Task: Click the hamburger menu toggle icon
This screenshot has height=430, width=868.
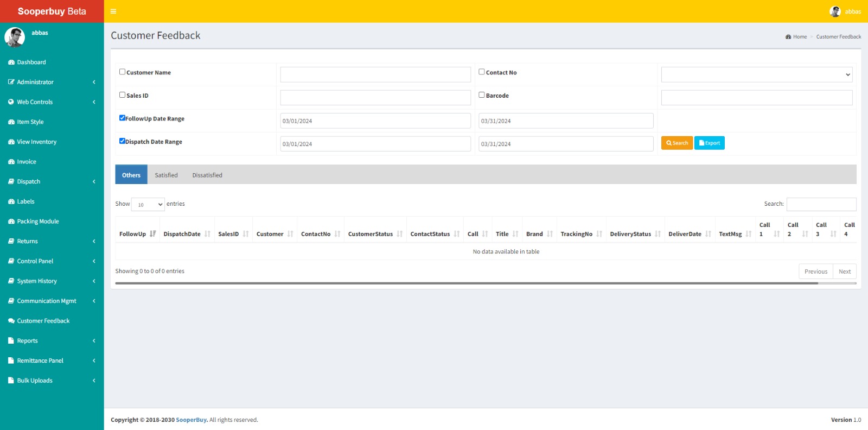Action: coord(113,11)
